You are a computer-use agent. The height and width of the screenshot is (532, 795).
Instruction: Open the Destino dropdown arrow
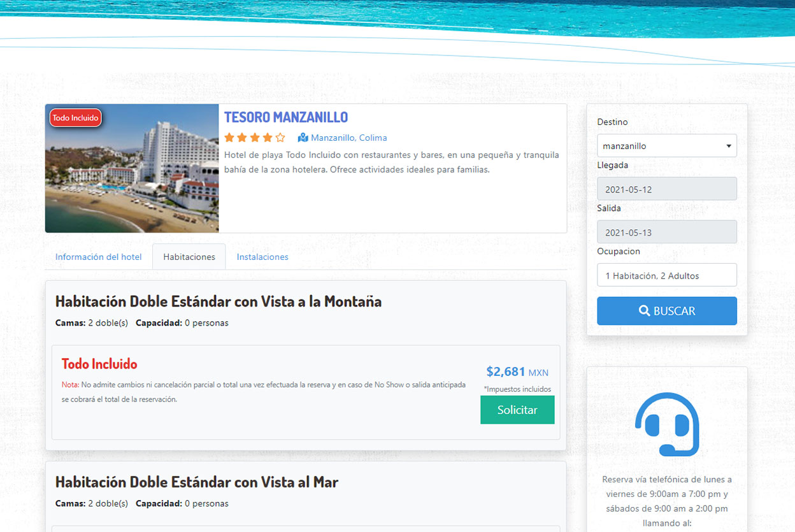[x=728, y=146]
